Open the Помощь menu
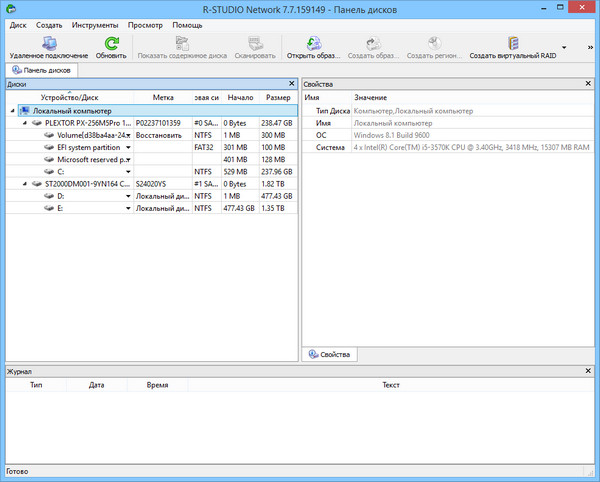 [x=187, y=24]
